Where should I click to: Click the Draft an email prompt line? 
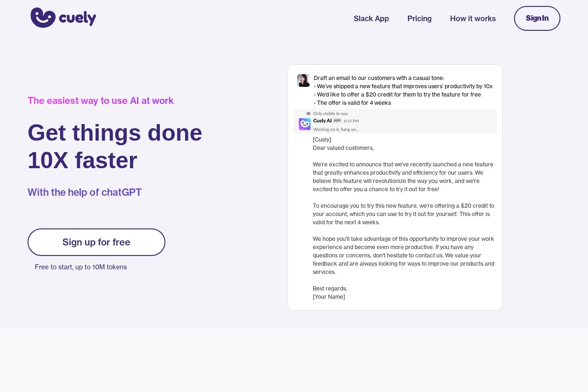coord(379,78)
